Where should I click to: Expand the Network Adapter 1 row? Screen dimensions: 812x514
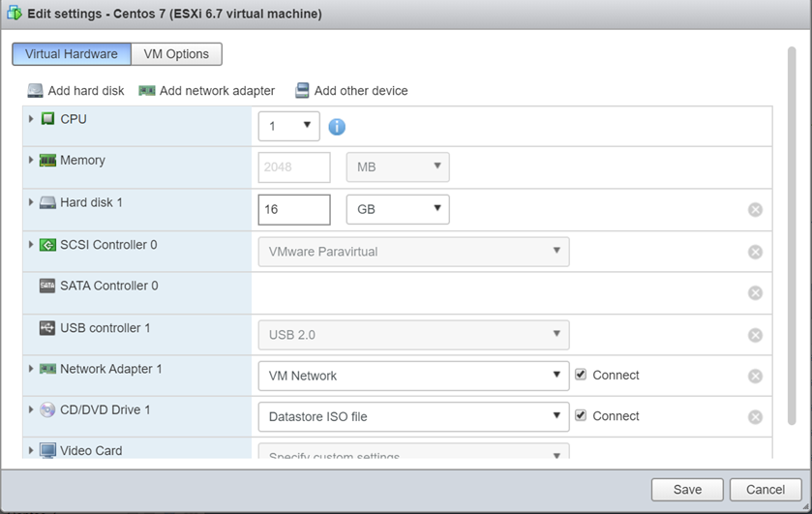point(31,369)
